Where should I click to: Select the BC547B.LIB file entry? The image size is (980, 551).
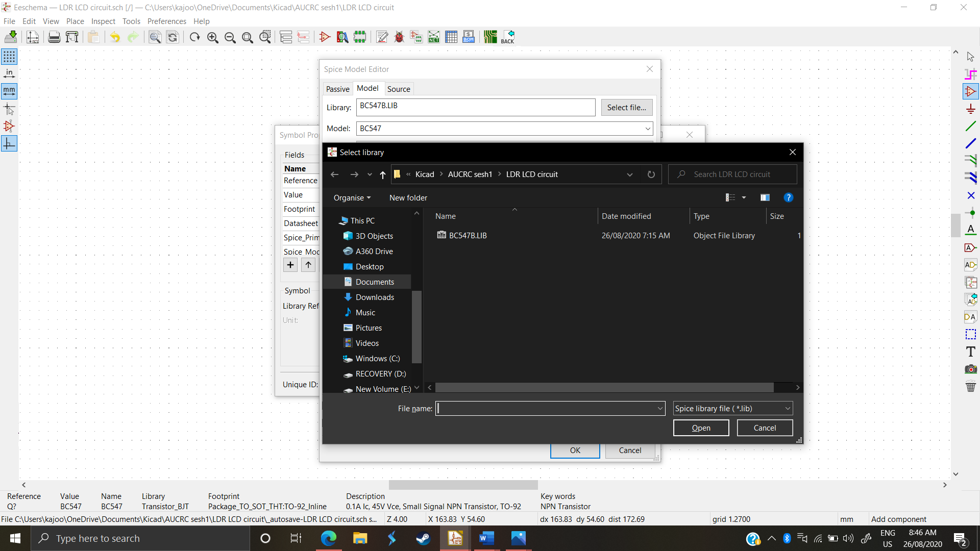(x=468, y=236)
